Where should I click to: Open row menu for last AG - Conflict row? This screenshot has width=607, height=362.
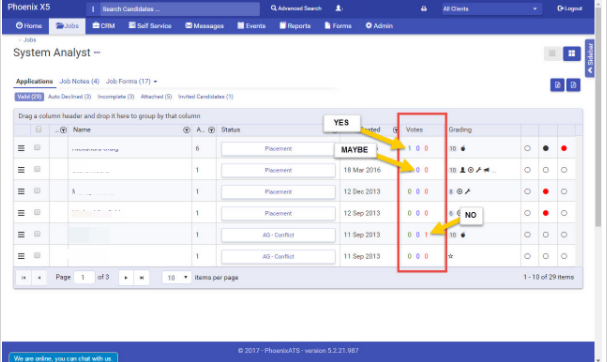(21, 256)
